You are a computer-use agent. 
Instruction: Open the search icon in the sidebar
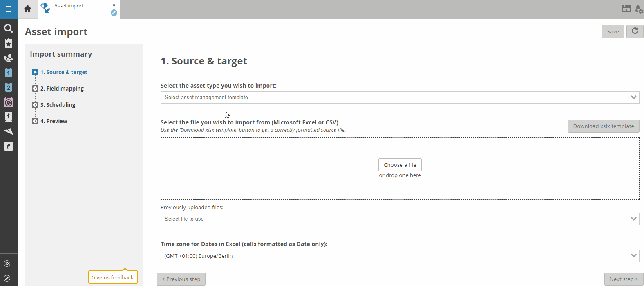pos(8,28)
